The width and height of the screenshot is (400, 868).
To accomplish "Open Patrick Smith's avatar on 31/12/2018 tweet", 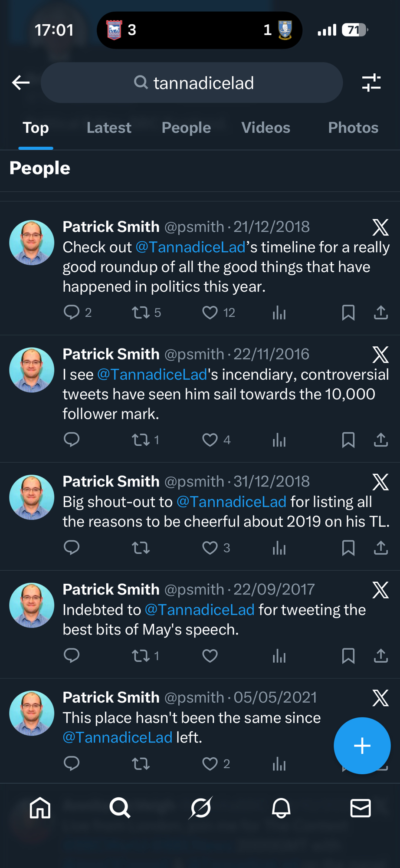I will [32, 497].
